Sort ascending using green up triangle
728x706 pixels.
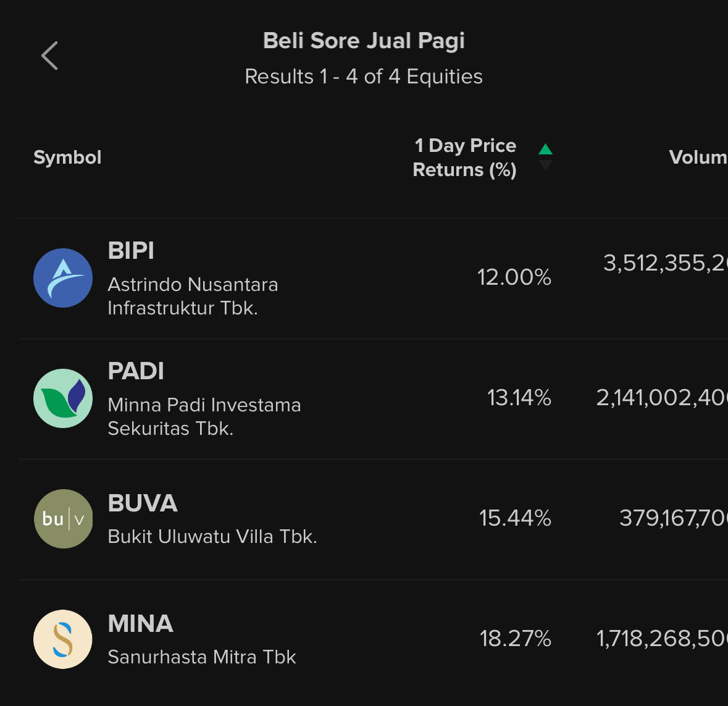tap(545, 149)
